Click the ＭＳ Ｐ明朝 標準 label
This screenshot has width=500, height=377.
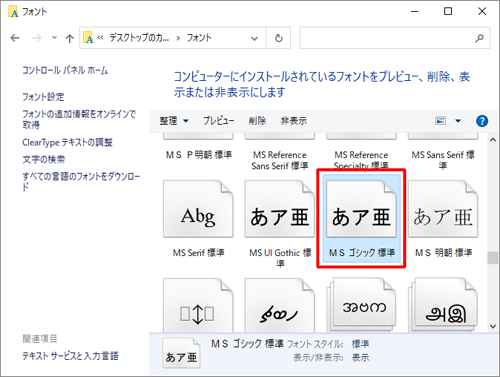199,155
